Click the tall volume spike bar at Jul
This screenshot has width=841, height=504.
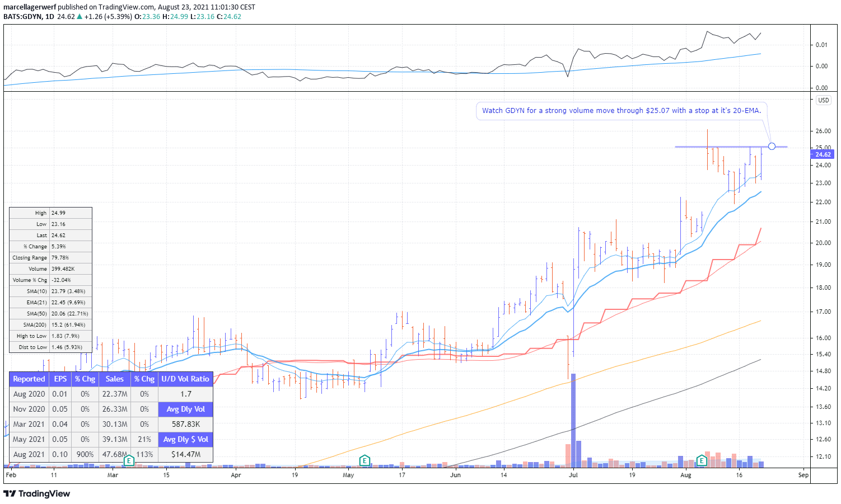pos(573,420)
